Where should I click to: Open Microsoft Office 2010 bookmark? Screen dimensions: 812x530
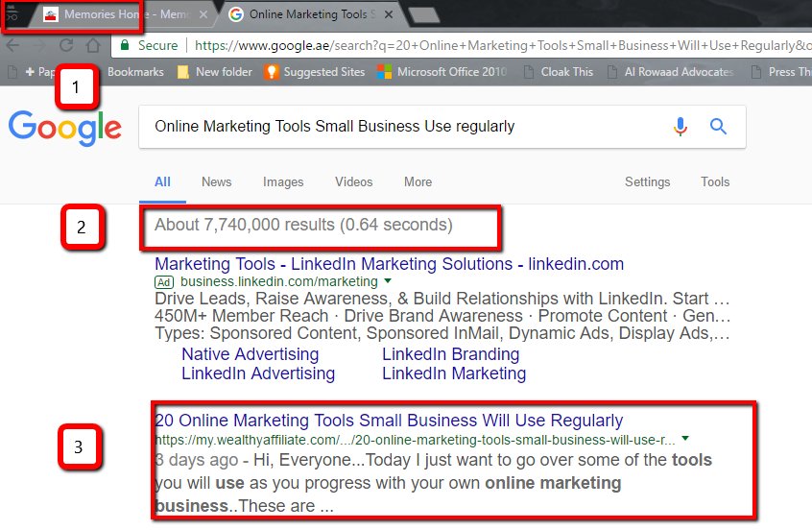(x=442, y=72)
